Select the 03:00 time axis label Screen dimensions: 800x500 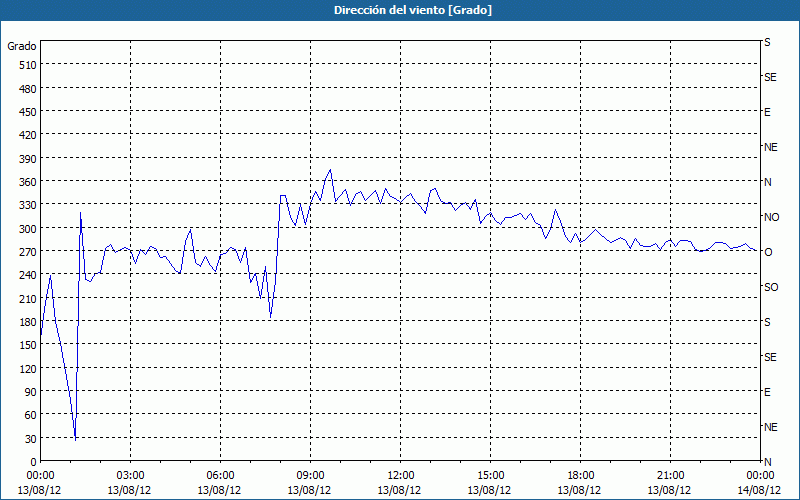pyautogui.click(x=130, y=476)
